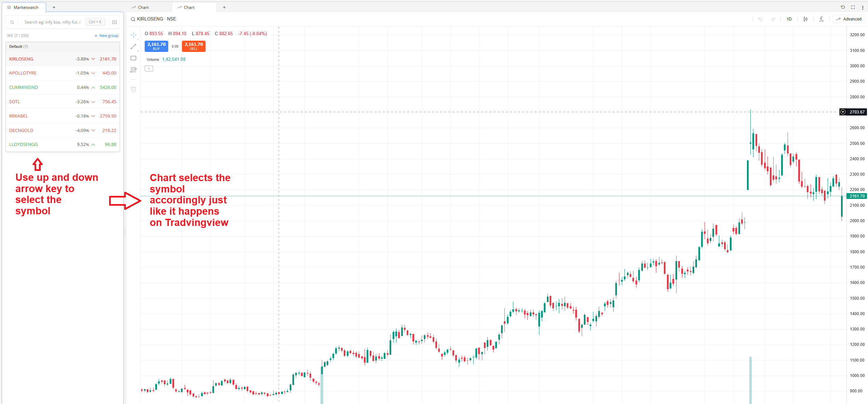Open the candlestick chart style selector

tap(805, 19)
